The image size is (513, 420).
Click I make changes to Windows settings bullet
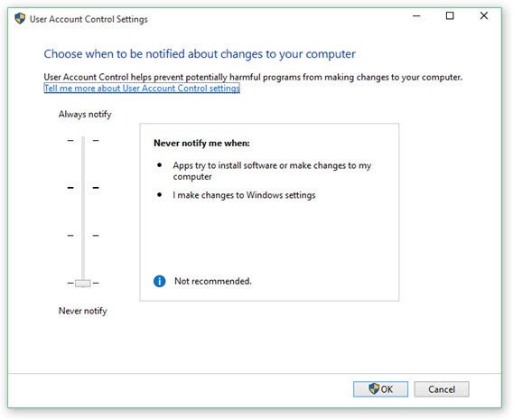244,195
